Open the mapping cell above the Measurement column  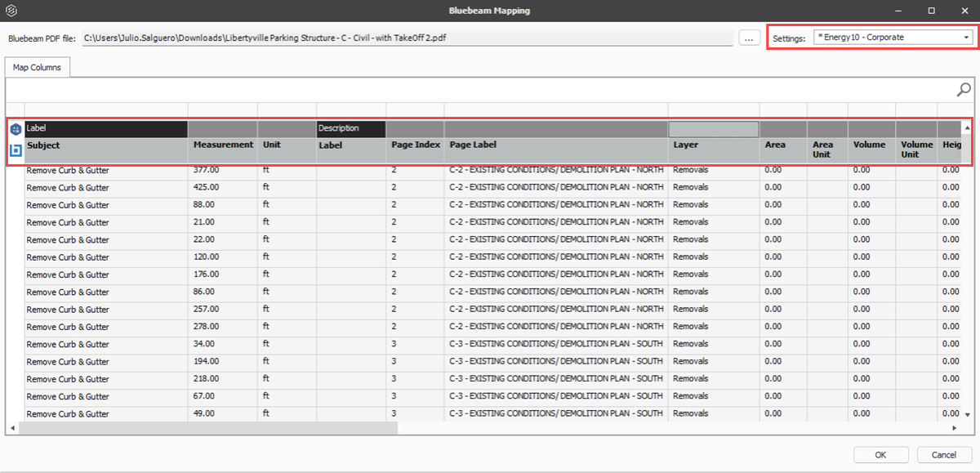[222, 128]
